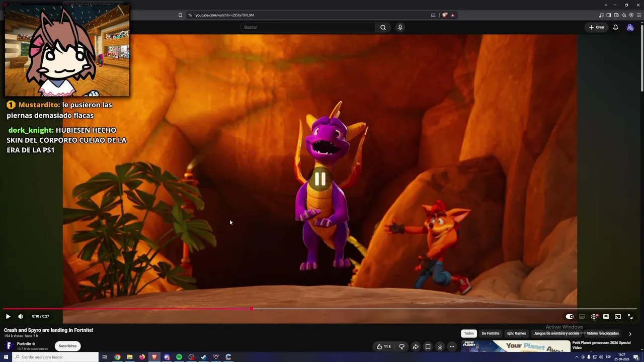The height and width of the screenshot is (362, 644).
Task: Launch Firefox from the taskbar
Action: point(142,357)
